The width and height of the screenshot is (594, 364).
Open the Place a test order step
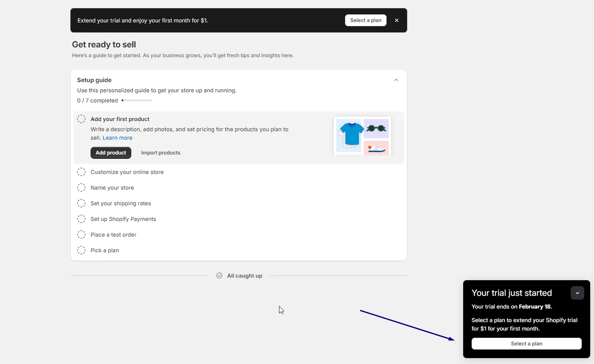pos(113,235)
